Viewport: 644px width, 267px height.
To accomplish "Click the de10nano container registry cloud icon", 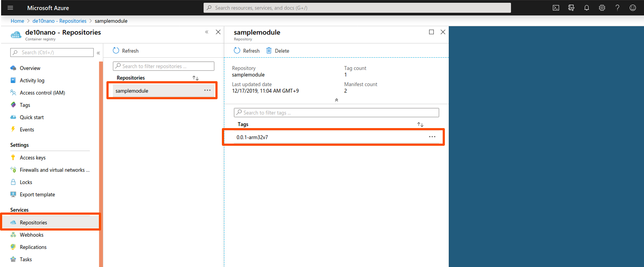I will click(16, 35).
